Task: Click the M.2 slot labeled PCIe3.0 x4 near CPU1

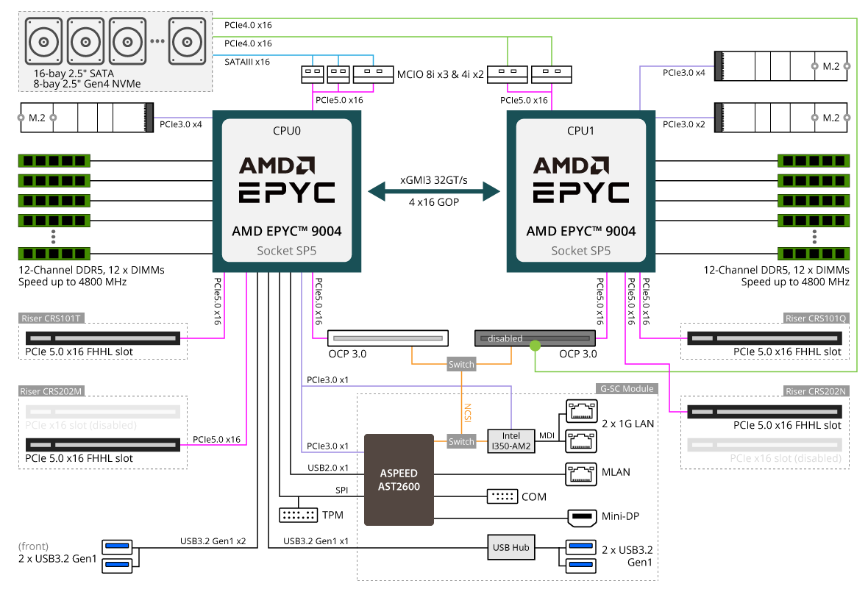Action: (782, 66)
